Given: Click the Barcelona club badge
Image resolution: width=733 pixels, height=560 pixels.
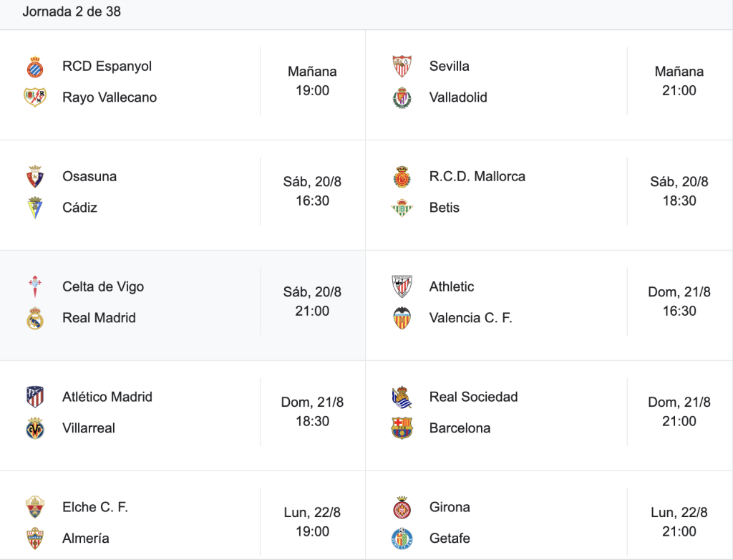Looking at the screenshot, I should [402, 428].
